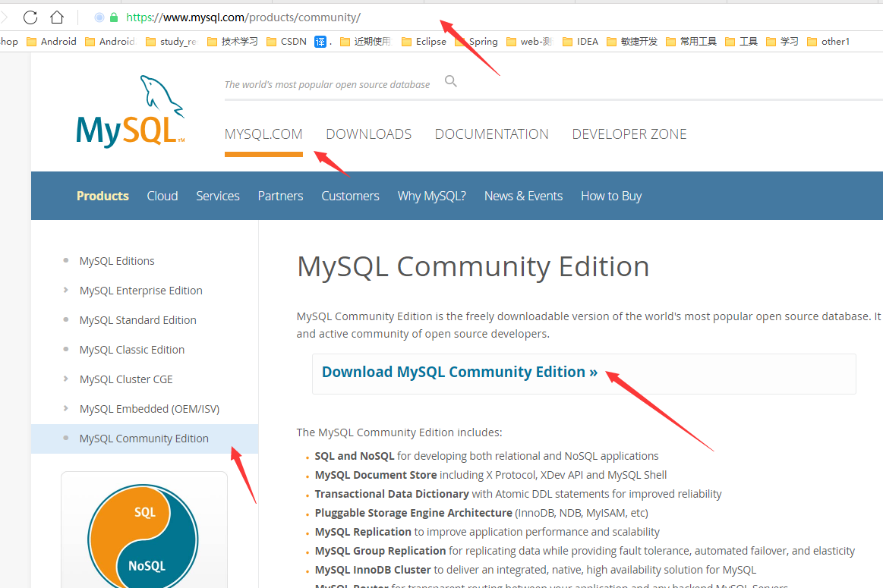Open the MySQL Embedded (OEM/ISV) link
Viewport: 883px width, 588px height.
(150, 409)
